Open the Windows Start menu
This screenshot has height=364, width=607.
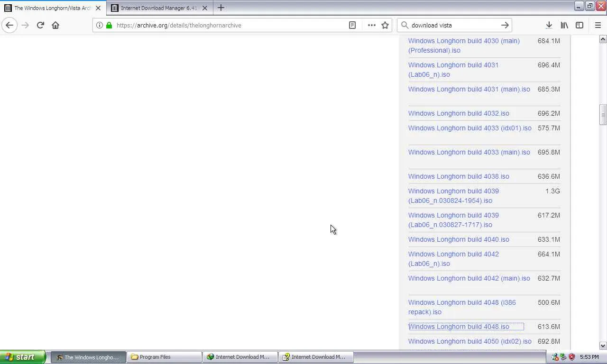pyautogui.click(x=23, y=357)
